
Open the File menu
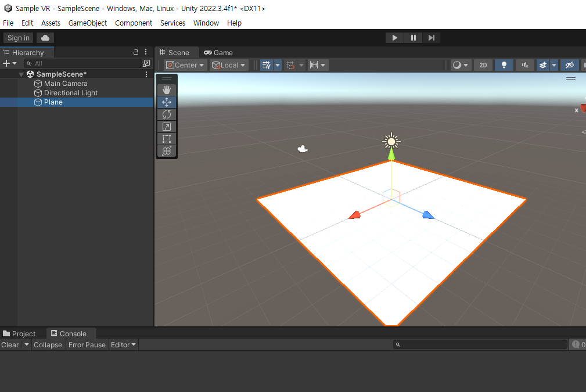[8, 23]
